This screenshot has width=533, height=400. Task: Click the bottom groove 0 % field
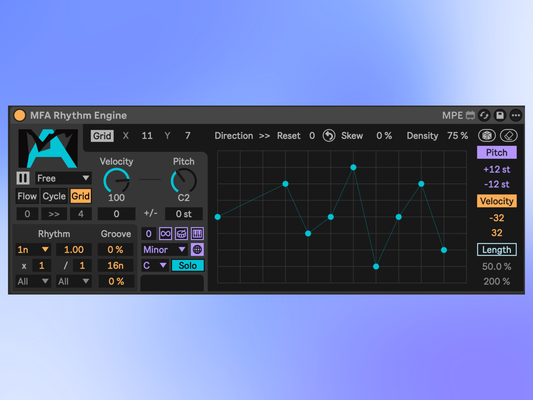[x=116, y=281]
